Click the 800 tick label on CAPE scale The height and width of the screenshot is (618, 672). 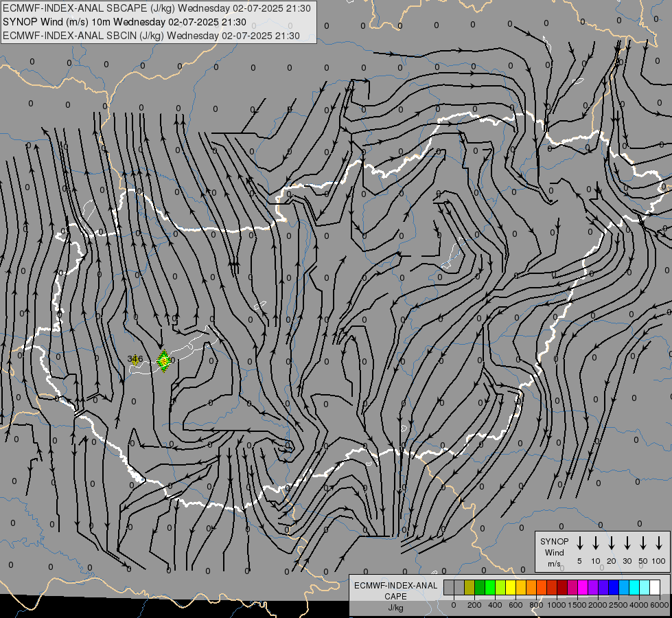pos(536,605)
